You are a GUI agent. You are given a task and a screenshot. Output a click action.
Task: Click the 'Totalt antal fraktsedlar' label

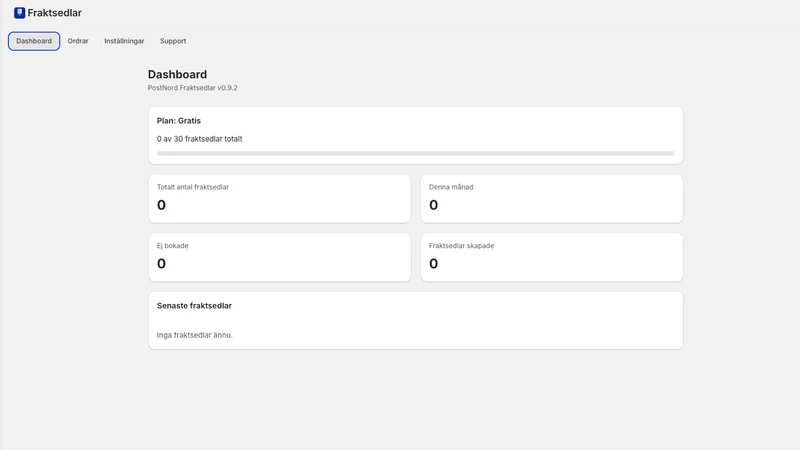tap(193, 187)
